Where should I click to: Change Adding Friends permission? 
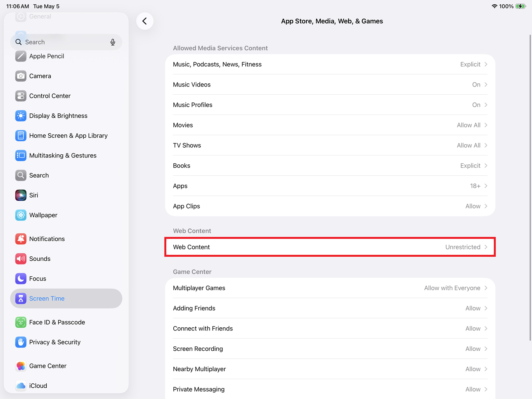coord(330,308)
